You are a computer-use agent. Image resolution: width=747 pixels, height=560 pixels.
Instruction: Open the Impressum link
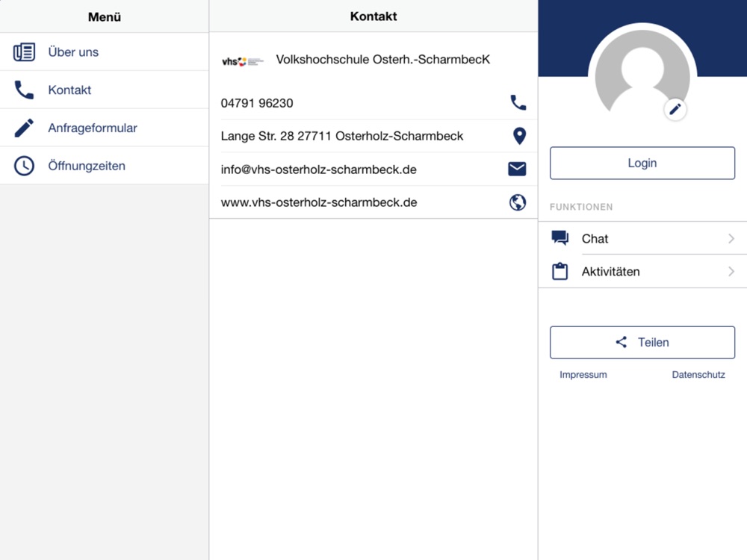pyautogui.click(x=583, y=375)
